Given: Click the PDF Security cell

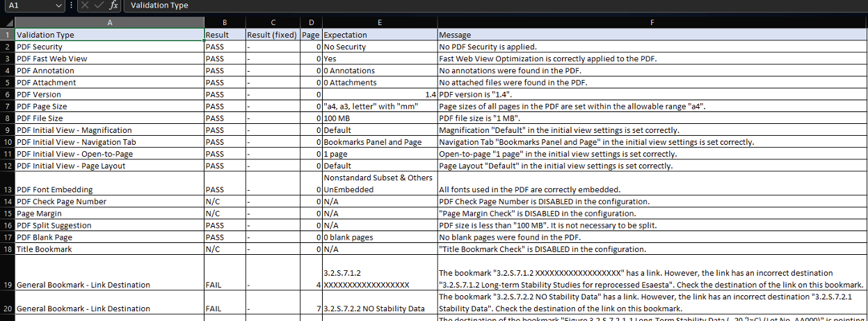Looking at the screenshot, I should tap(109, 47).
